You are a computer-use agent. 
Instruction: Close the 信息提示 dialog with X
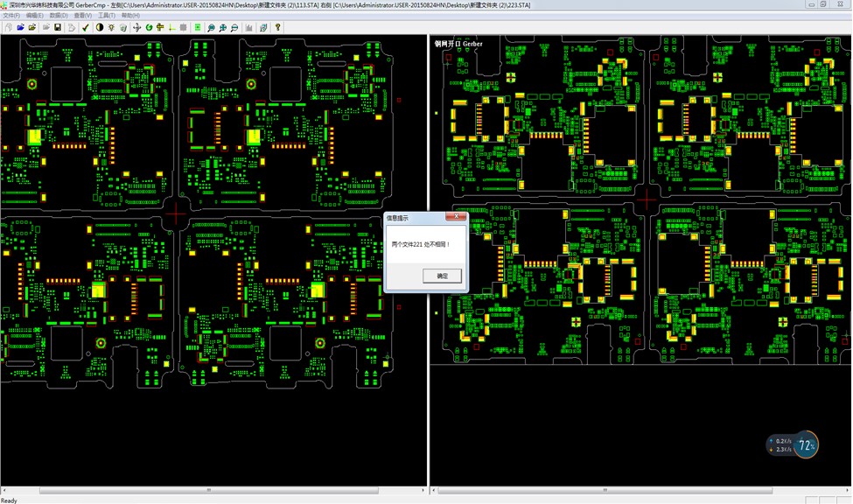pos(456,217)
